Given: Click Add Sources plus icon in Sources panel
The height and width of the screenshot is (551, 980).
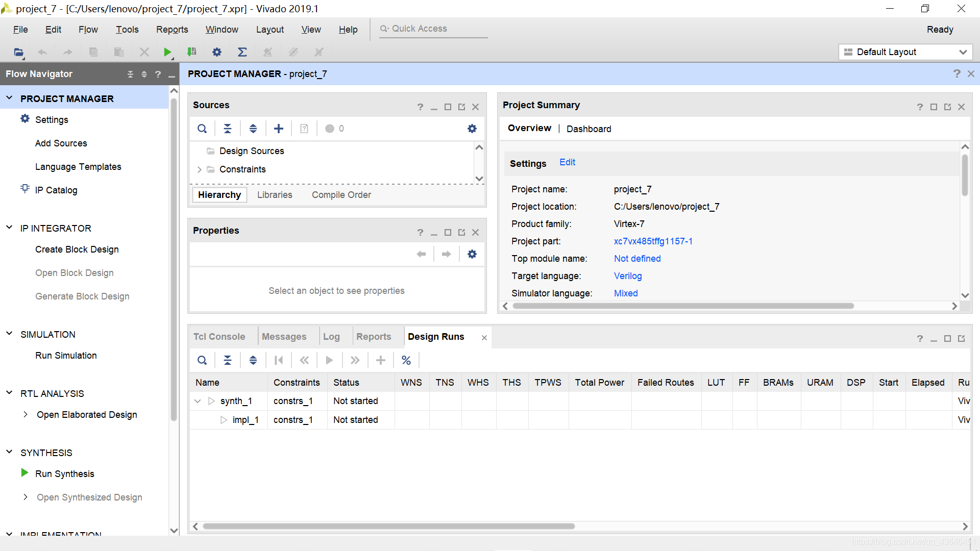Looking at the screenshot, I should click(279, 129).
